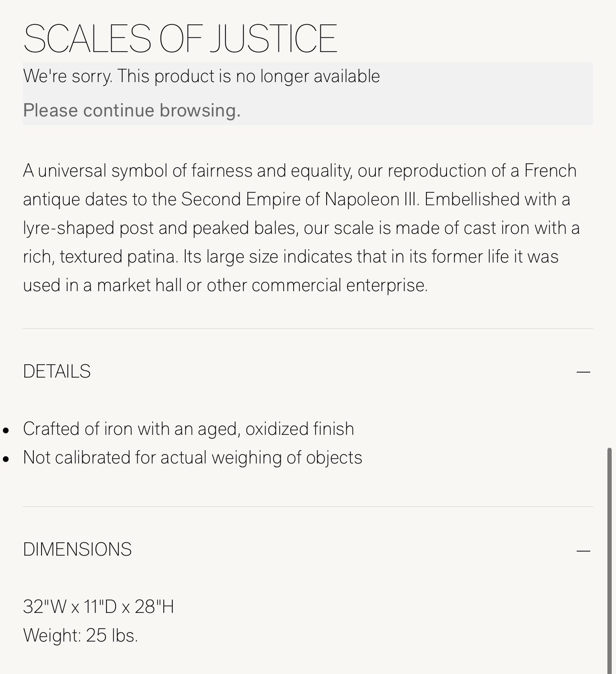Click "Napoleon III" in the description
This screenshot has width=616, height=674.
[372, 200]
